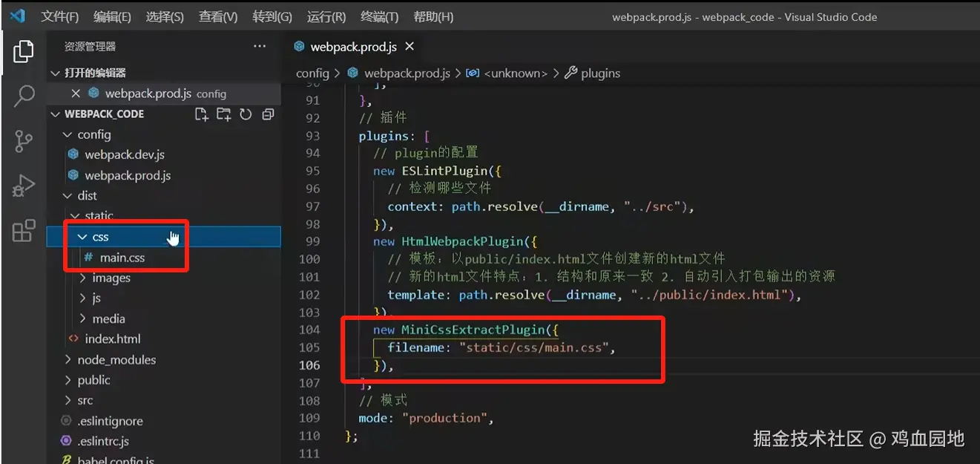Viewport: 980px width, 464px height.
Task: Open the Run and Debug view
Action: pyautogui.click(x=24, y=186)
